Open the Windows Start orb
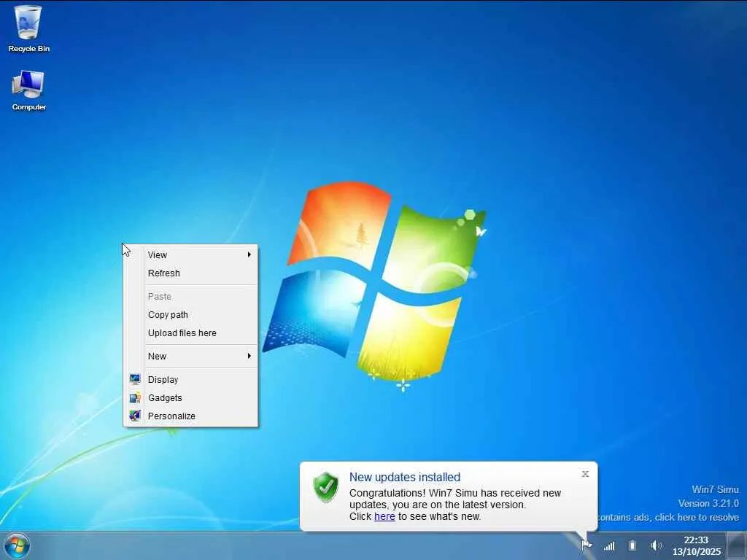 (18, 546)
